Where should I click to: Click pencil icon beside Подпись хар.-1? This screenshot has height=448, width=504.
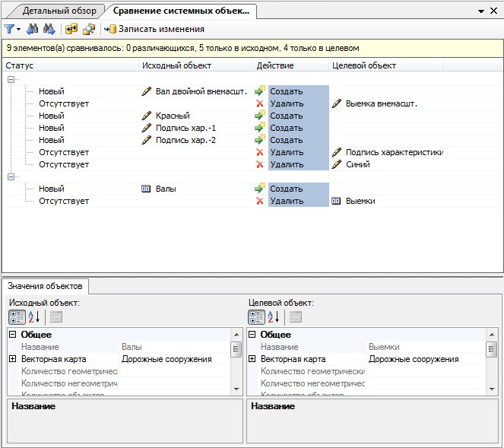click(x=146, y=128)
